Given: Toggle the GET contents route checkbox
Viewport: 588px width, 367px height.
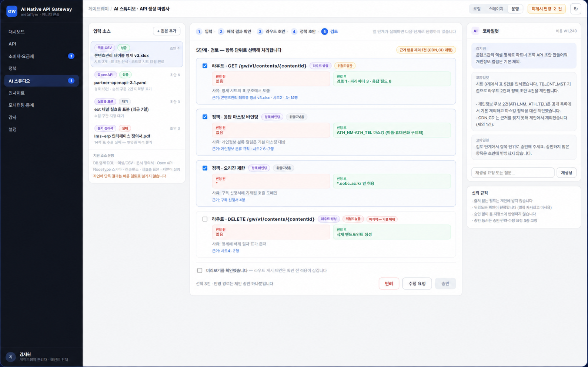Looking at the screenshot, I should pos(205,66).
